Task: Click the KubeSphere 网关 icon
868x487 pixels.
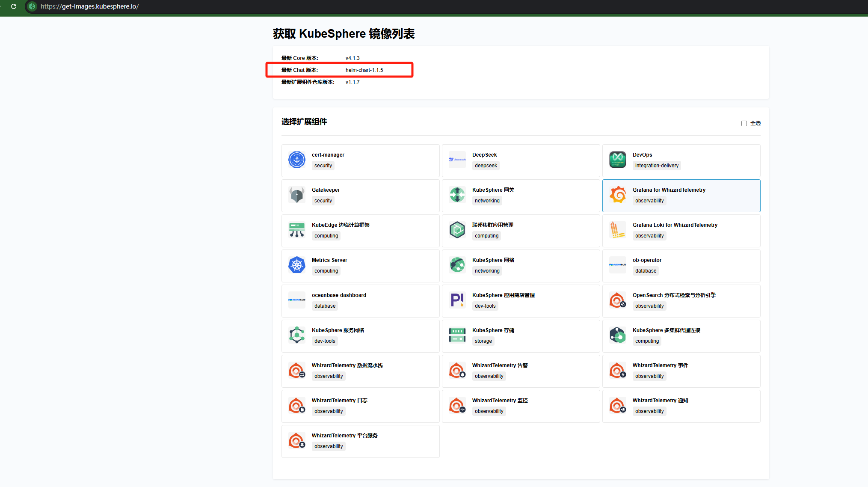Action: [457, 195]
